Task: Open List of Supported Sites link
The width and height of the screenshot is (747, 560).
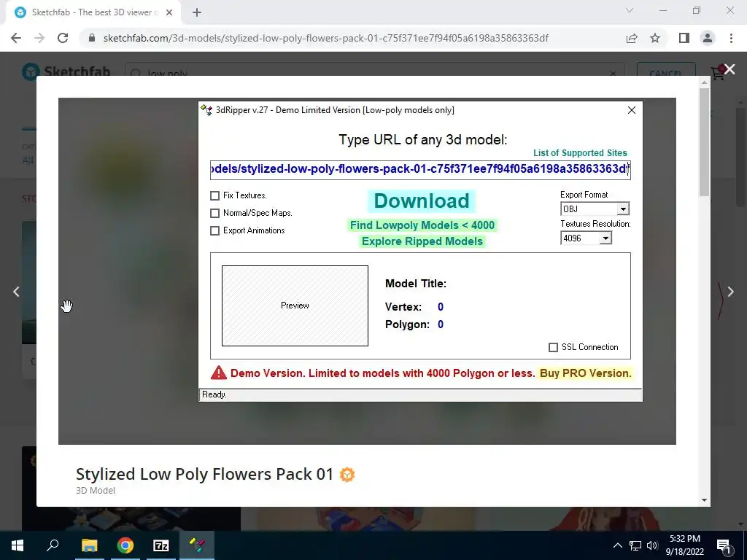Action: pyautogui.click(x=580, y=153)
